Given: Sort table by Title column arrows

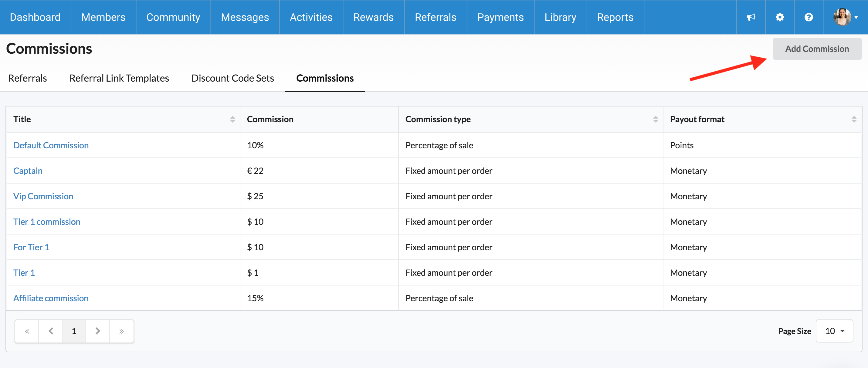Looking at the screenshot, I should (232, 119).
